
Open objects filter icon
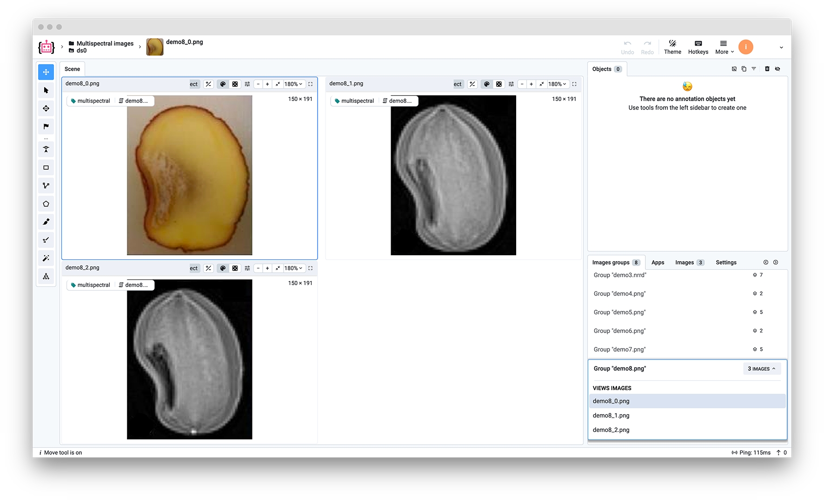pos(754,69)
